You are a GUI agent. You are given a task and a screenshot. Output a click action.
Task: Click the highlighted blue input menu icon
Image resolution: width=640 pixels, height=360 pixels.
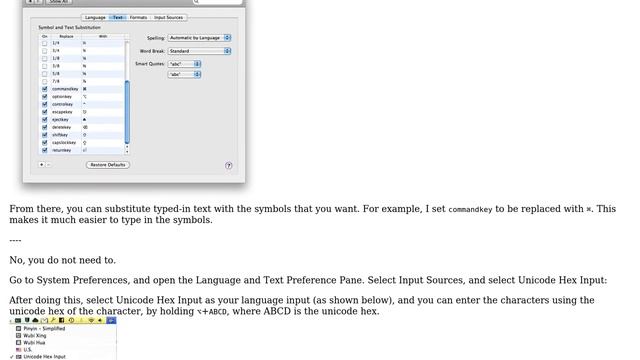click(x=111, y=320)
